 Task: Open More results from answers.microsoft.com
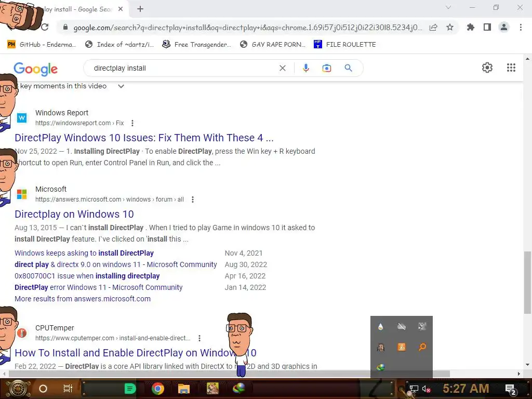[83, 299]
